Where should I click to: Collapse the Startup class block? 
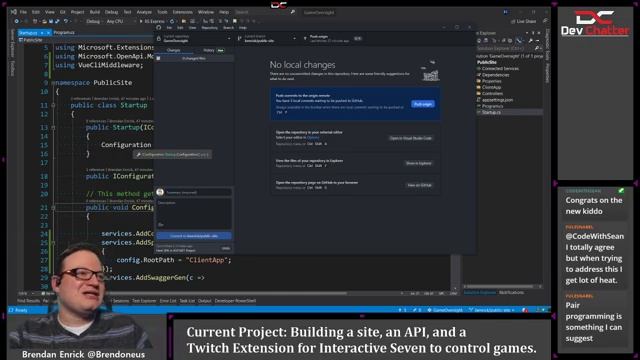point(53,105)
